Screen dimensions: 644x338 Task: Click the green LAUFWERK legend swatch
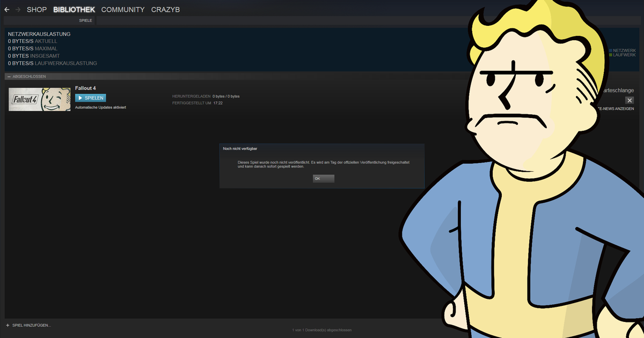[610, 55]
